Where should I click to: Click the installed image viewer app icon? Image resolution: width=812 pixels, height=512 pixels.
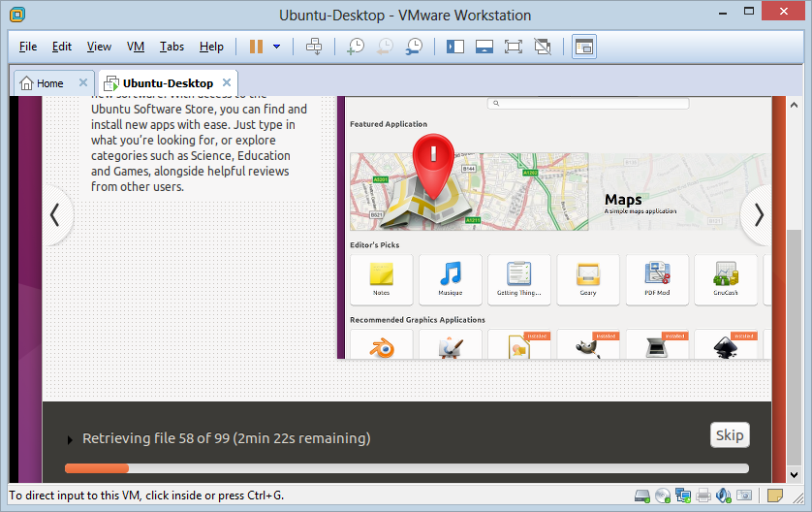click(518, 348)
